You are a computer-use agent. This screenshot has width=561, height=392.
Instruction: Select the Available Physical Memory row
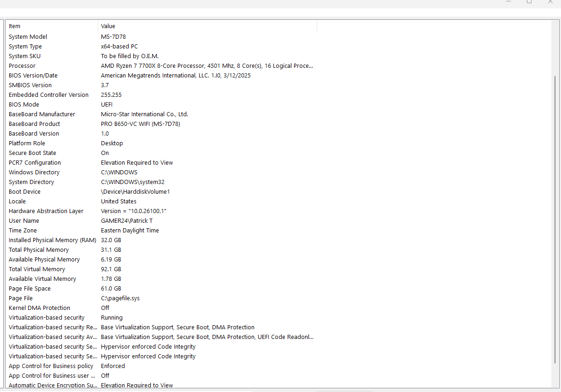[x=161, y=260]
